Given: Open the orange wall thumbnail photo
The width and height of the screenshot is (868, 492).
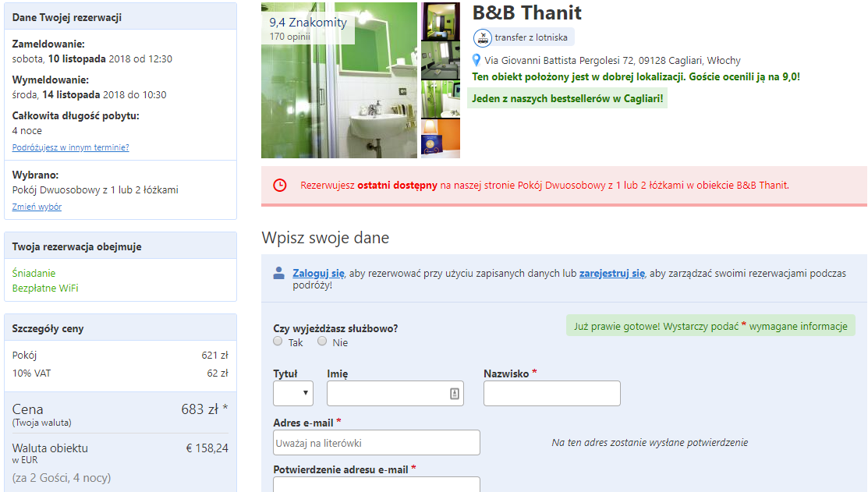Looking at the screenshot, I should 441,139.
